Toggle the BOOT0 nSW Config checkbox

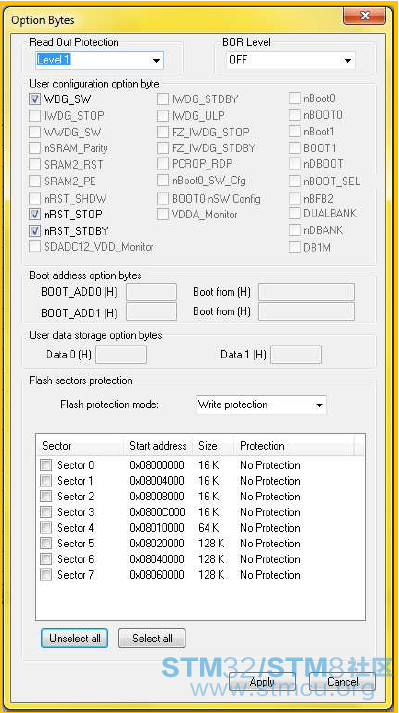coord(163,198)
